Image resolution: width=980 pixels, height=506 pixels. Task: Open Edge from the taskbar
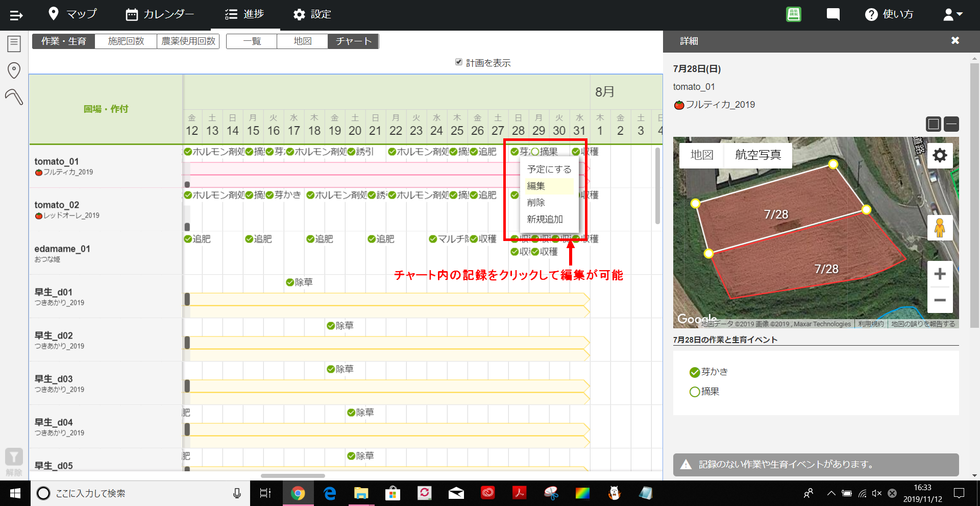pos(330,493)
